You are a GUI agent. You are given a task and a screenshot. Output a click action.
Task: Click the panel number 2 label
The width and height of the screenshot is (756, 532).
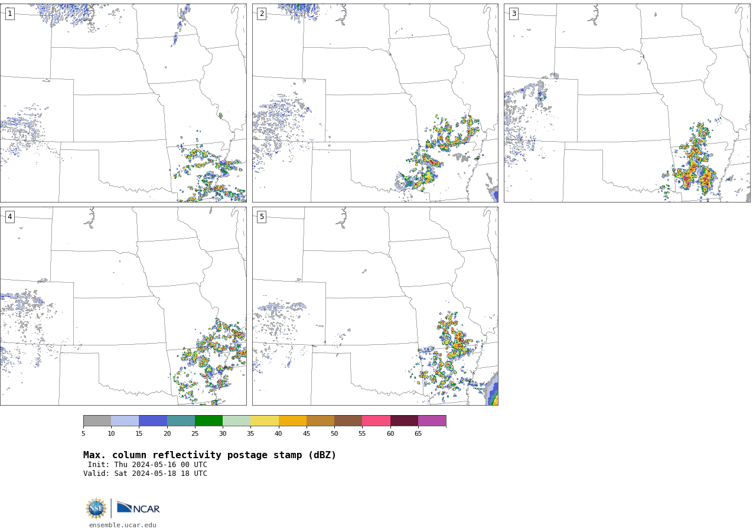tap(262, 14)
